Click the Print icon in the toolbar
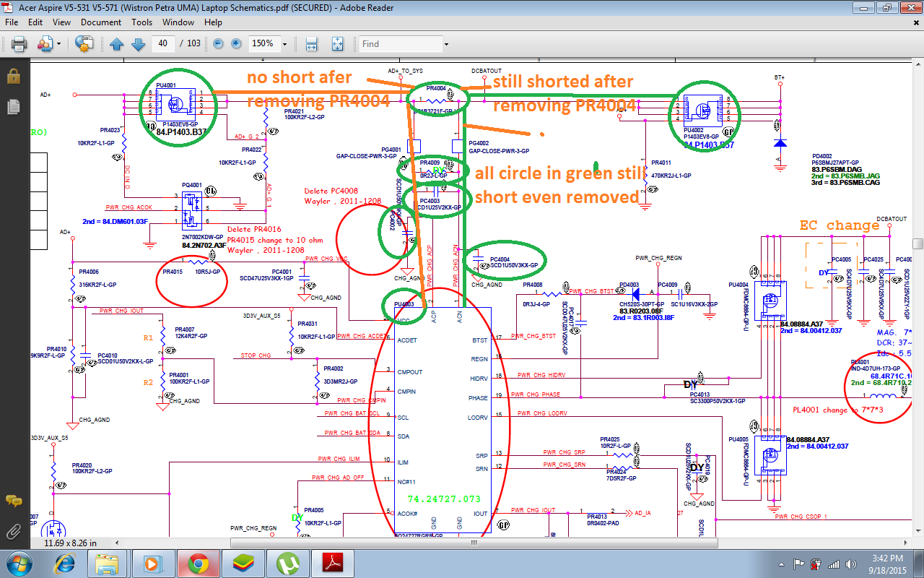 [x=19, y=44]
